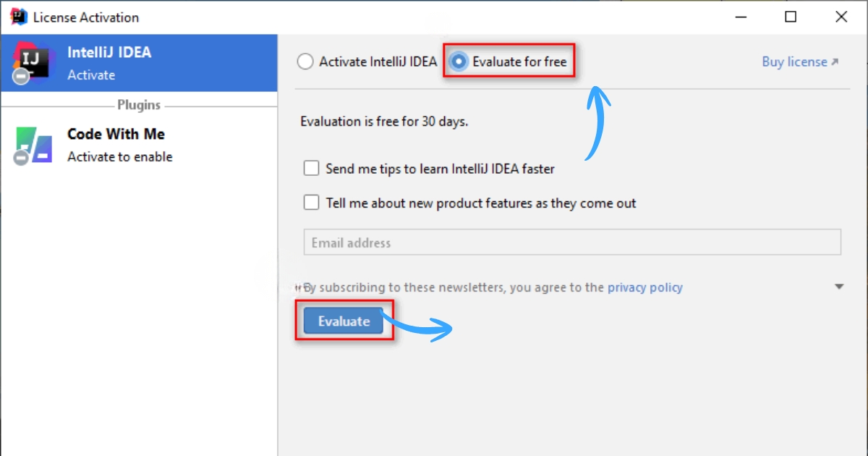Click the IntelliJ IDEA logo in the sidebar
Image resolution: width=868 pixels, height=456 pixels.
32,62
